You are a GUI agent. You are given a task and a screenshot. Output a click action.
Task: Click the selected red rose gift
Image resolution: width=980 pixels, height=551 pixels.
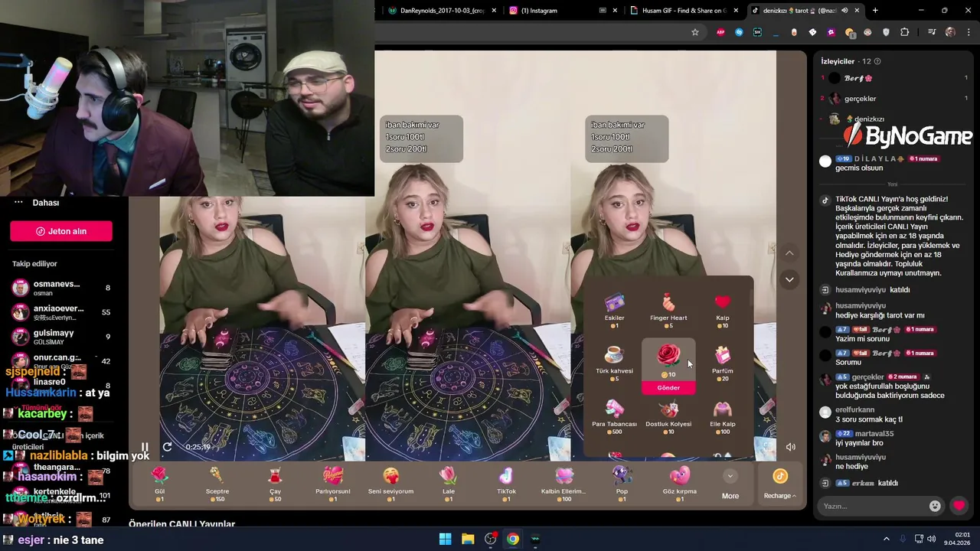[x=668, y=357]
